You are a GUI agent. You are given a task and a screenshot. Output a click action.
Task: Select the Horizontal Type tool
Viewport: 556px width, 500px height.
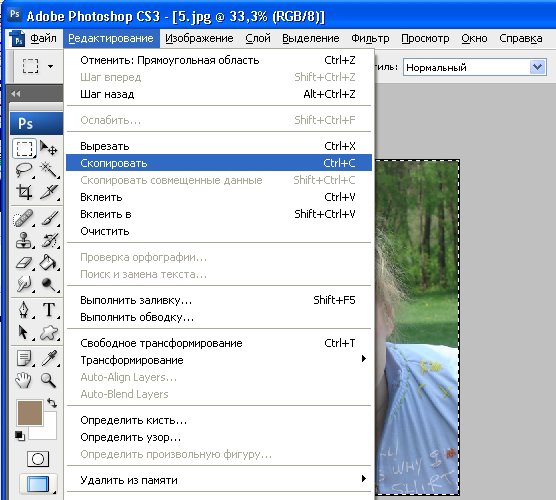[x=49, y=310]
